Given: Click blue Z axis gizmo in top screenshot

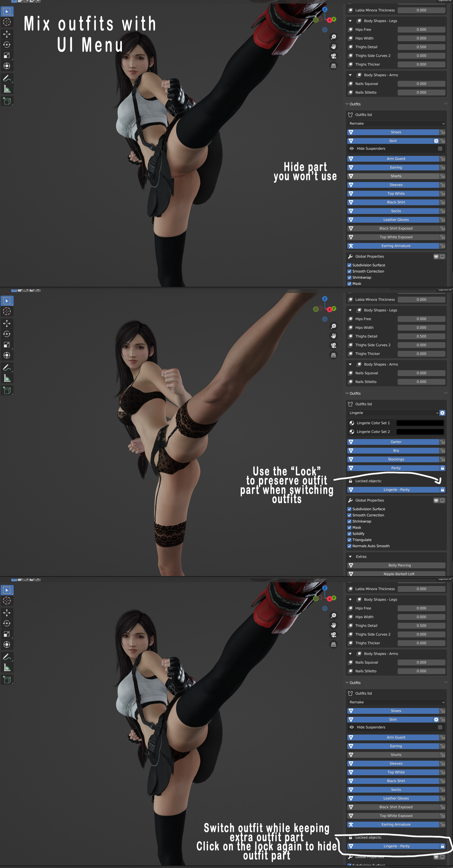Looking at the screenshot, I should tap(324, 9).
